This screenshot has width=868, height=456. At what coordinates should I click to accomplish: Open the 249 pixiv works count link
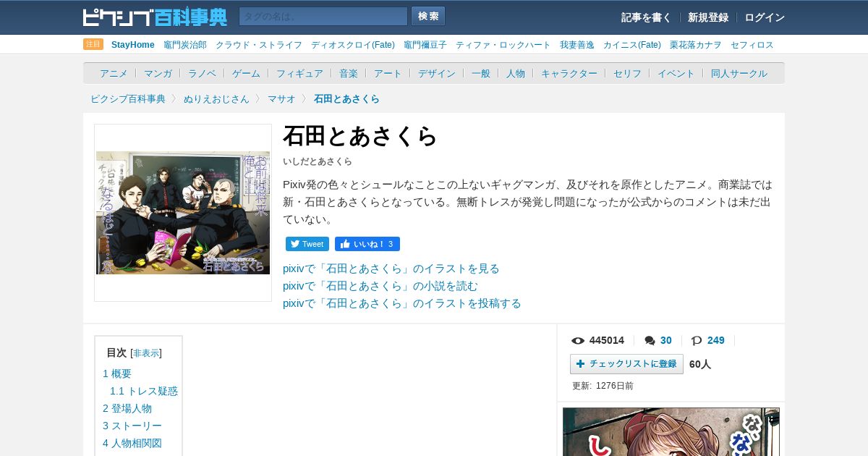(716, 340)
